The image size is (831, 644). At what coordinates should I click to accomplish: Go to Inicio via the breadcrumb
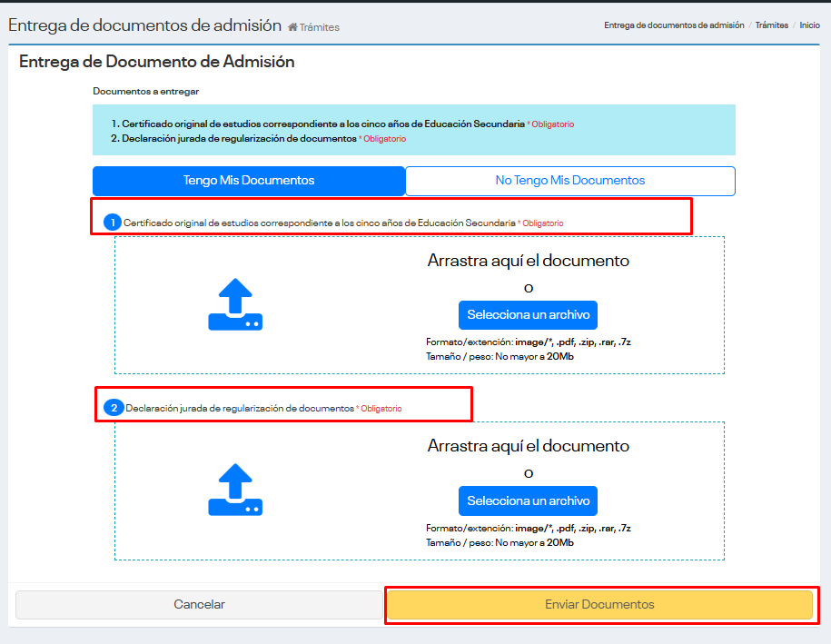(809, 25)
